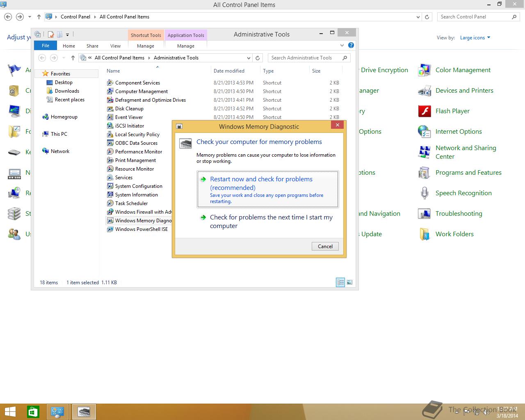Image resolution: width=525 pixels, height=420 pixels.
Task: Click the refresh button in Administrative Tools
Action: tap(258, 58)
